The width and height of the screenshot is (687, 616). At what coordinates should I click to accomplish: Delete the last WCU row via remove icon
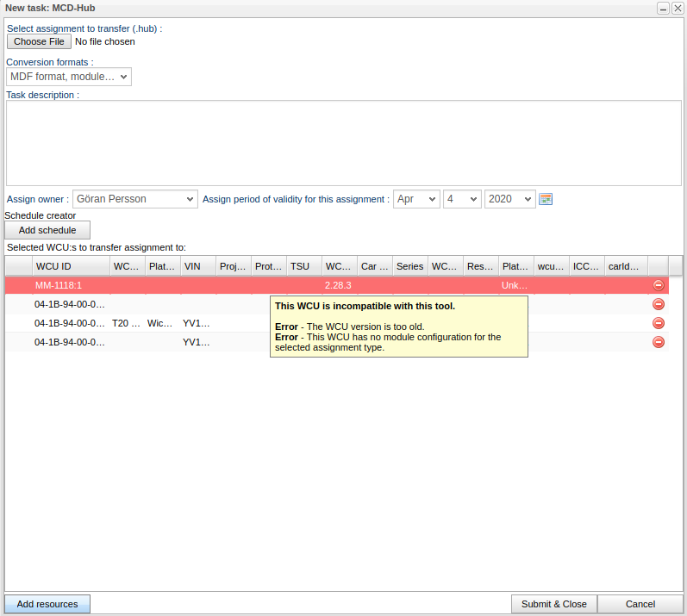tap(659, 342)
